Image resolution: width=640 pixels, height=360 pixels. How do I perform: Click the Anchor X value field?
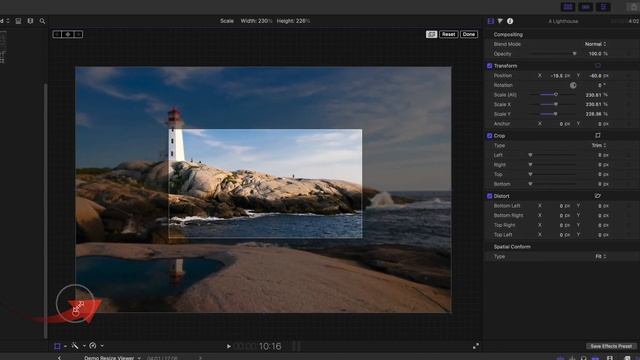point(565,124)
